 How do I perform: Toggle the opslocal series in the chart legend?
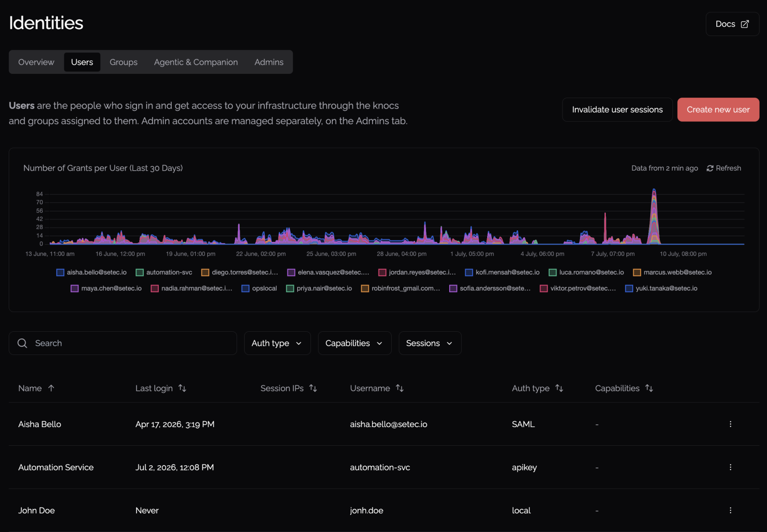(x=259, y=288)
